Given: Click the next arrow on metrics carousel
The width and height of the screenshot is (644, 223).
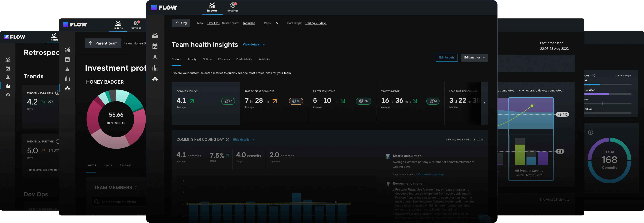Looking at the screenshot, I should click(485, 103).
